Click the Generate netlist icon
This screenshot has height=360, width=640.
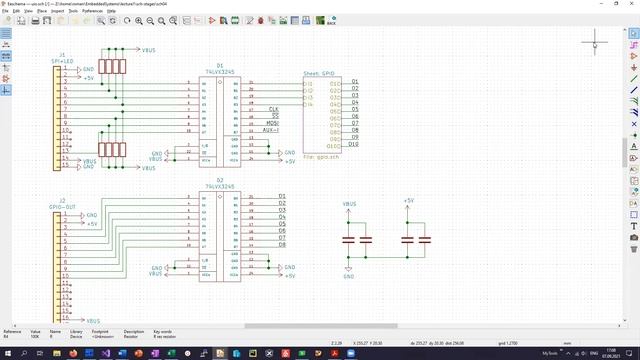pos(283,20)
